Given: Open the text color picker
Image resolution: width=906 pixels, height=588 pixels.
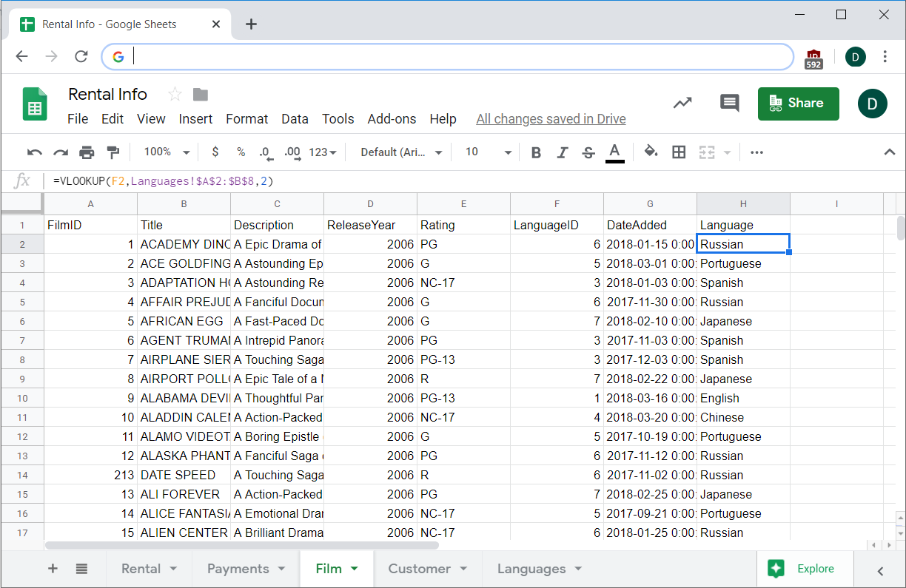Looking at the screenshot, I should point(614,152).
